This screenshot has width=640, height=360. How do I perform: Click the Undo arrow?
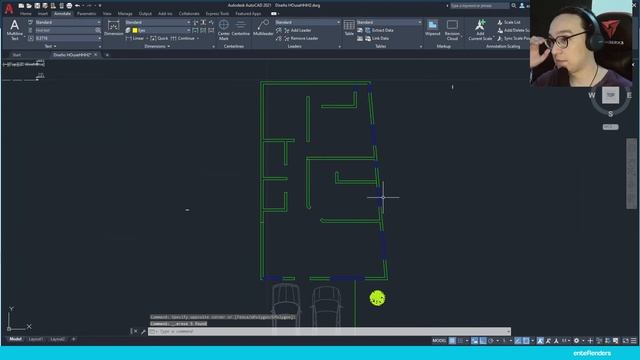click(77, 6)
